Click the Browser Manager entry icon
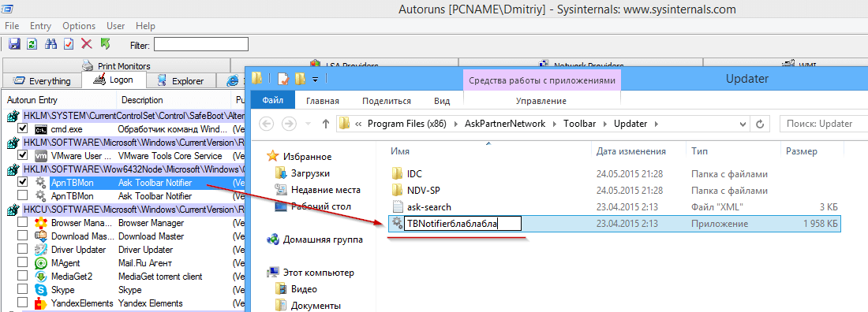 tap(40, 223)
